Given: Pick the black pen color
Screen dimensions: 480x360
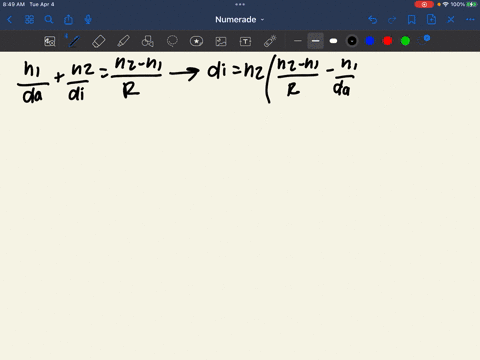Looking at the screenshot, I should [352, 41].
